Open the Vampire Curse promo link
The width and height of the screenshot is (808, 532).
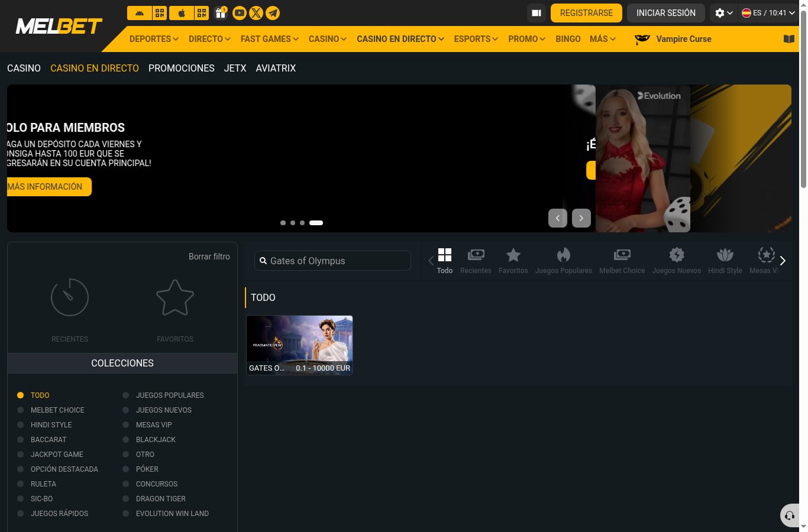pyautogui.click(x=673, y=39)
